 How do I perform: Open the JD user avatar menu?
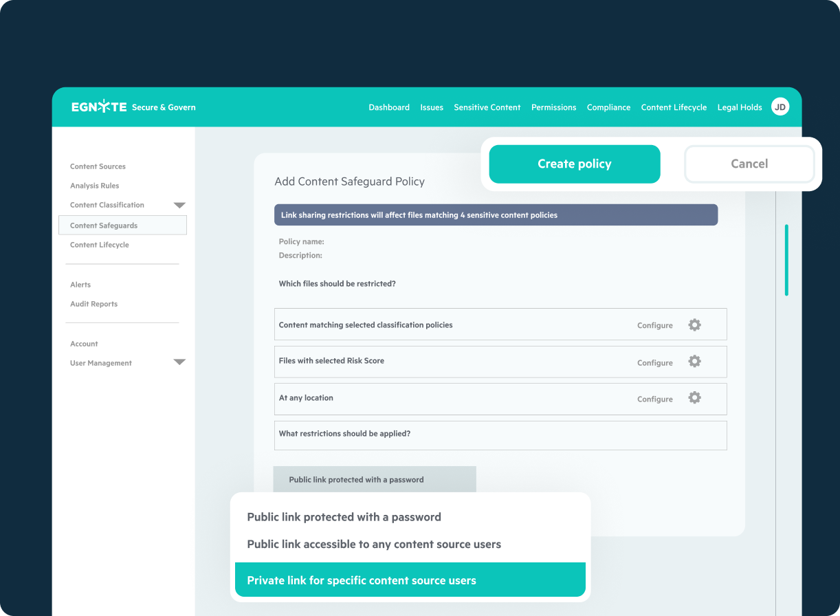tap(780, 107)
